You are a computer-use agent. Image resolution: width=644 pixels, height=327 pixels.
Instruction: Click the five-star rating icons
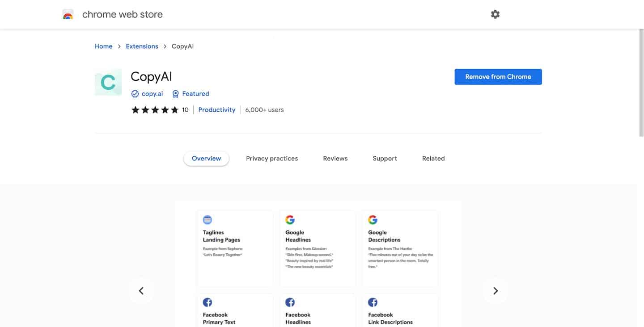point(155,110)
